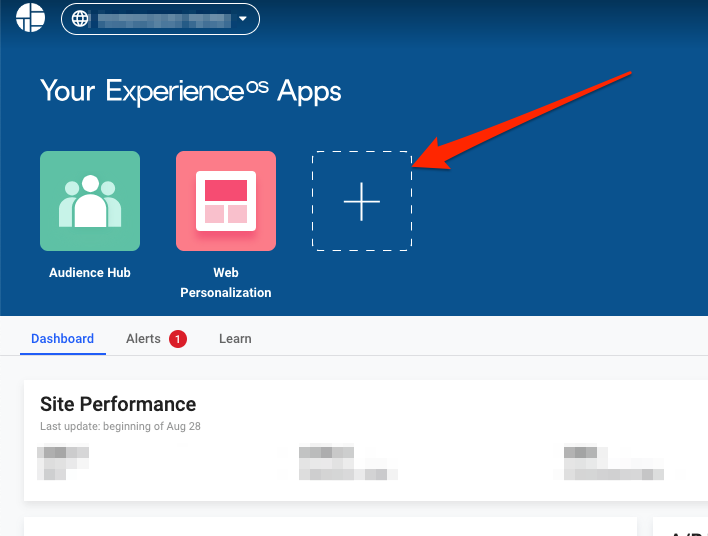Viewport: 708px width, 536px height.
Task: Open the site selector dropdown
Action: [160, 19]
